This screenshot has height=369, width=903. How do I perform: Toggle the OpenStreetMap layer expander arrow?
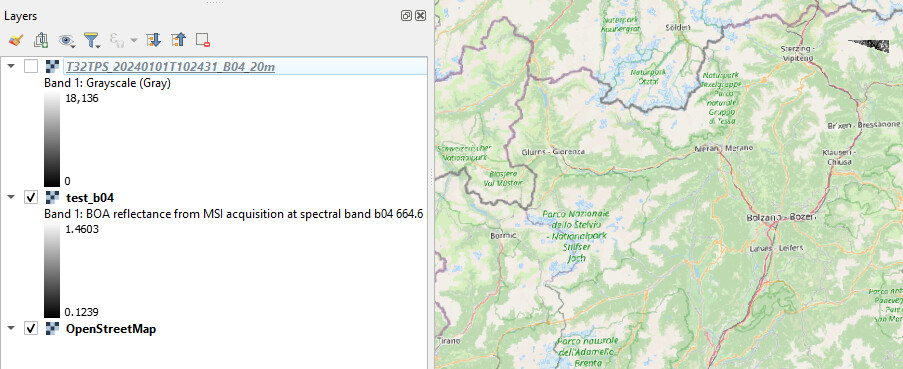[11, 329]
